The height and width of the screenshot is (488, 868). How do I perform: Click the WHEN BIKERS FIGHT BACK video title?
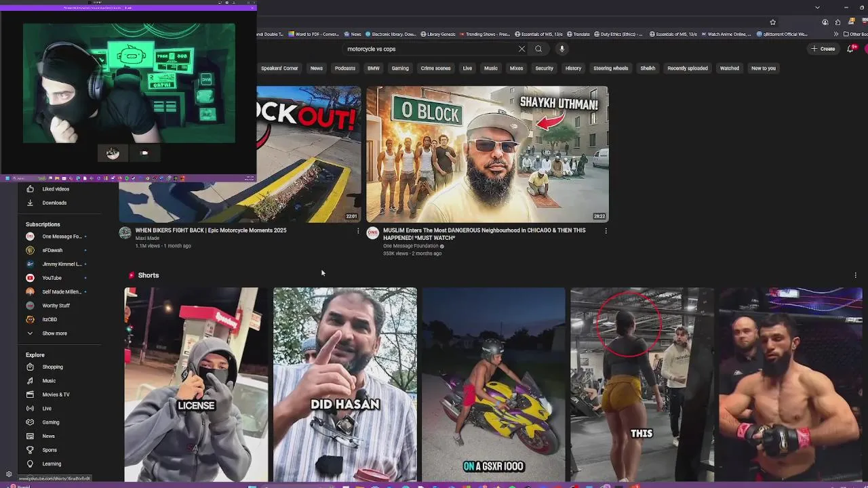(x=211, y=230)
